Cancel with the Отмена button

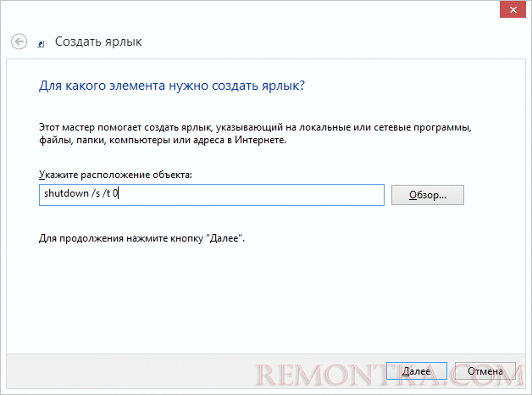[x=485, y=371]
